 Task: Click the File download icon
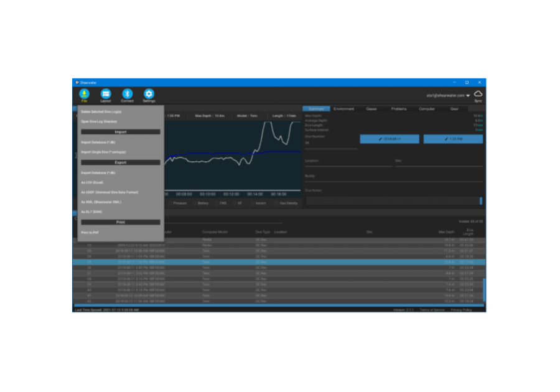coord(83,93)
